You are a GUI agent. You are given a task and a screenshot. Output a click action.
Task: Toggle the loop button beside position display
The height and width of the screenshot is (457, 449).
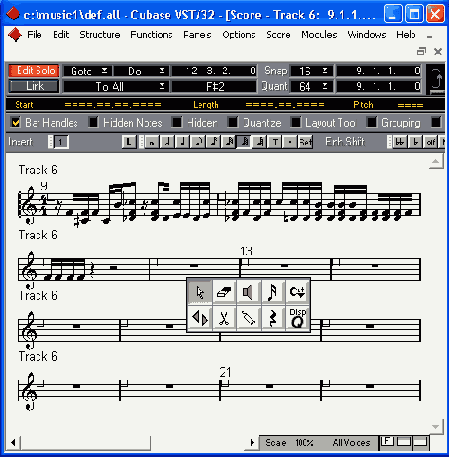(x=436, y=79)
